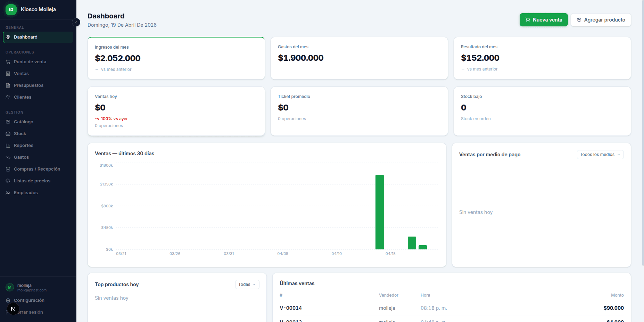Collapse the sidebar with the chevron button
644x322 pixels.
click(x=76, y=22)
